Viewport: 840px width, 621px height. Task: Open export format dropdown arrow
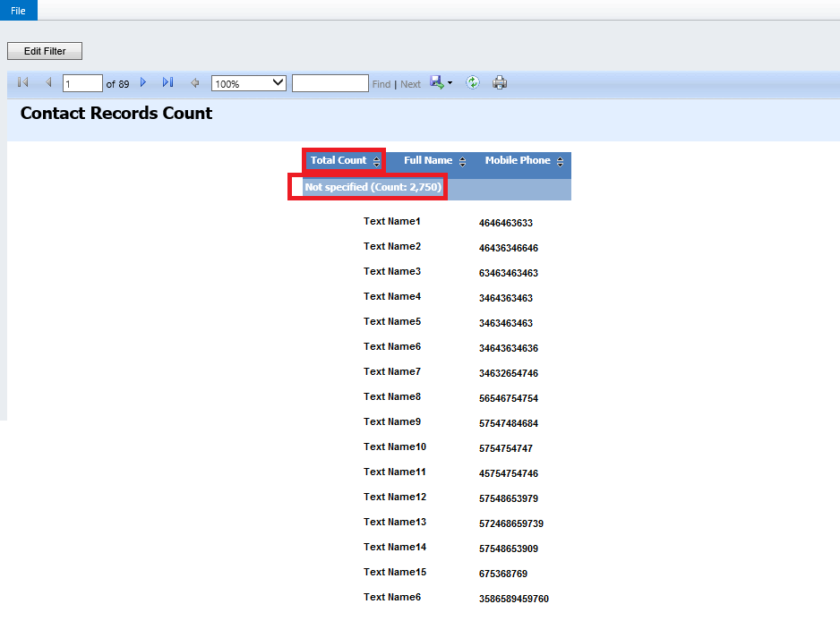(x=450, y=83)
